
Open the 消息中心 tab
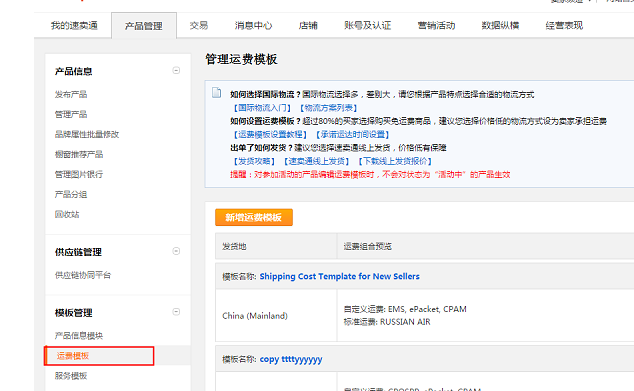click(254, 25)
